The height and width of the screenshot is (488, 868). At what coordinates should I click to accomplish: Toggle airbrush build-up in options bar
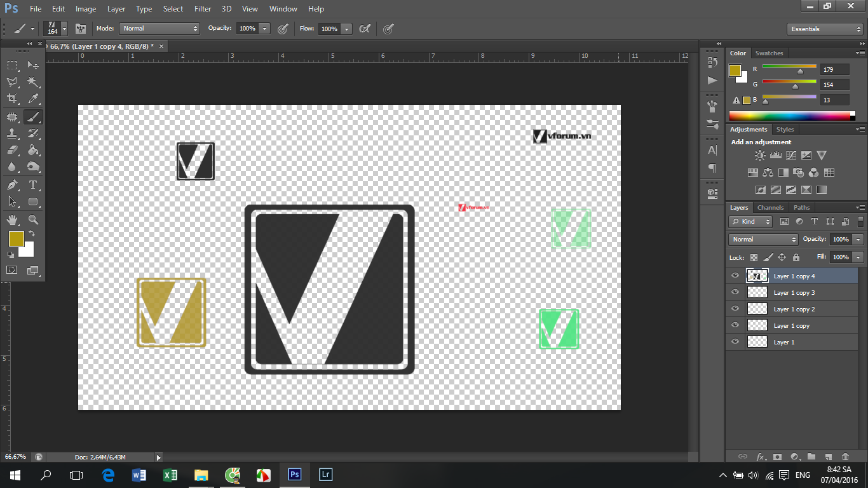click(x=365, y=29)
